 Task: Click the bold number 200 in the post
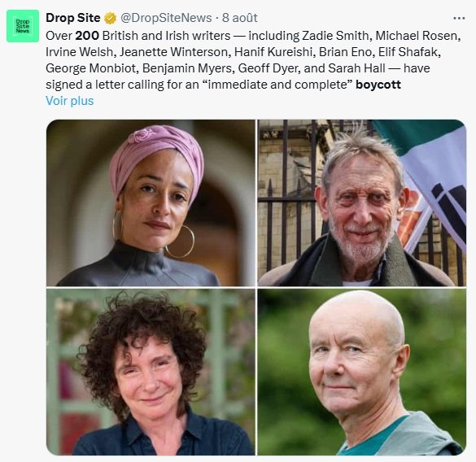pos(87,36)
